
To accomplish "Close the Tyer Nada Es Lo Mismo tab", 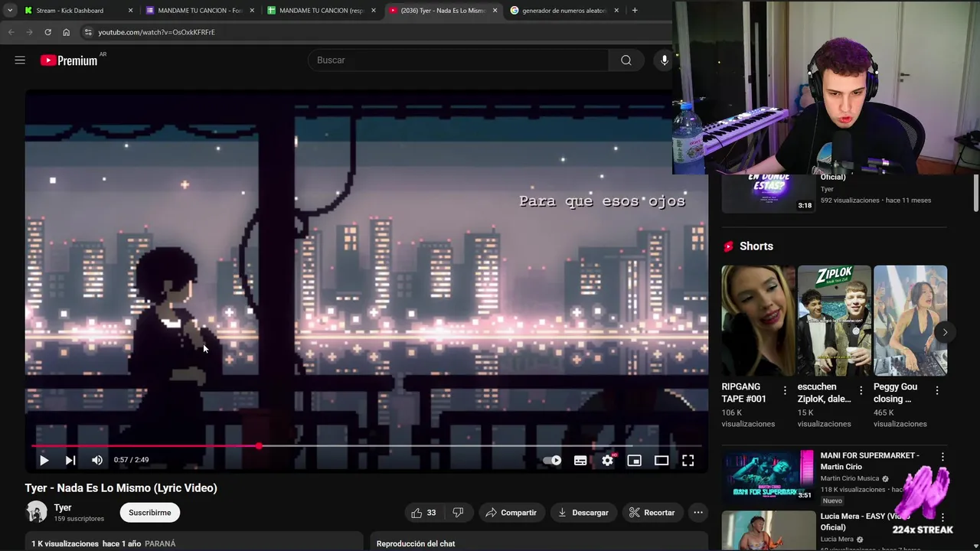I will coord(495,11).
